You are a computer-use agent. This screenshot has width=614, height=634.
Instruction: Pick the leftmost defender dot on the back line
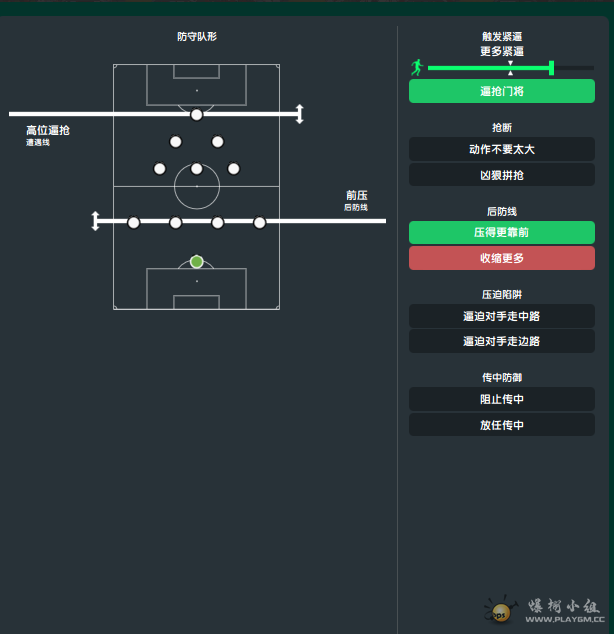tap(134, 222)
